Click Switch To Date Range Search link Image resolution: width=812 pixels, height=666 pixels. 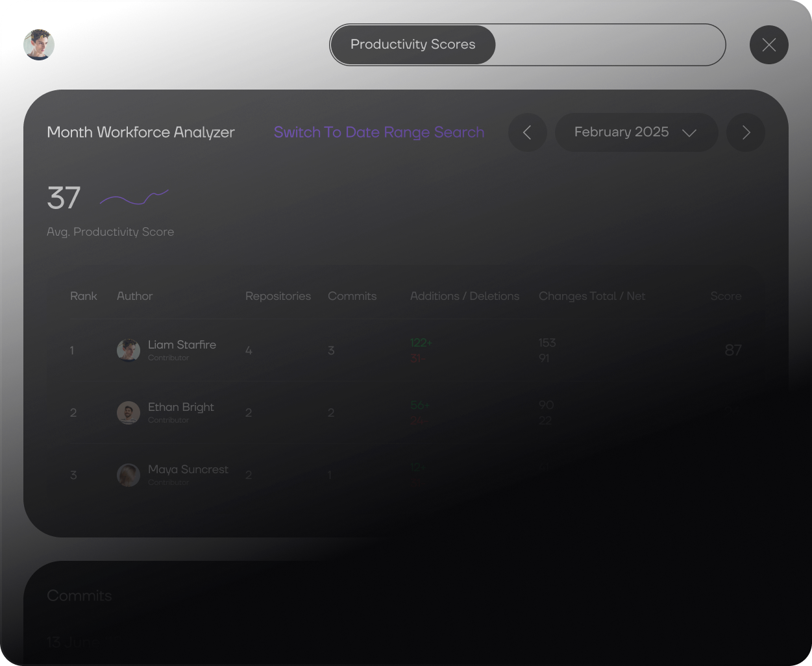tap(378, 132)
